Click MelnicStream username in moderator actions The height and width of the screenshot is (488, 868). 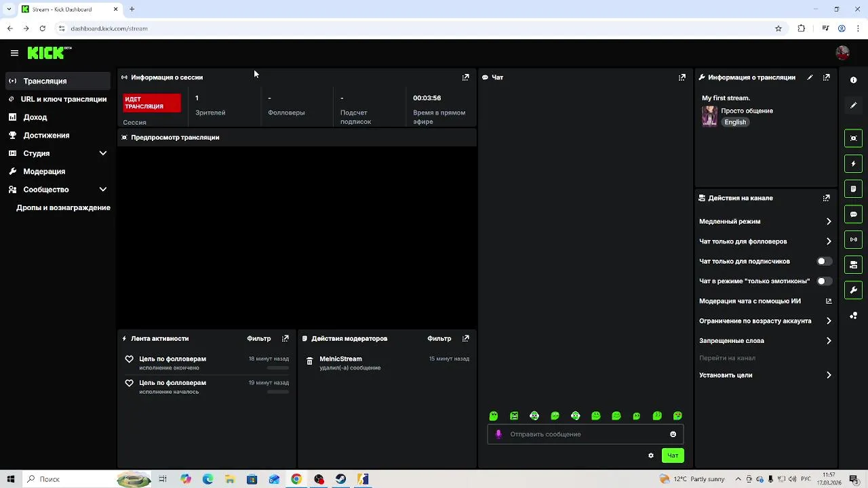340,359
